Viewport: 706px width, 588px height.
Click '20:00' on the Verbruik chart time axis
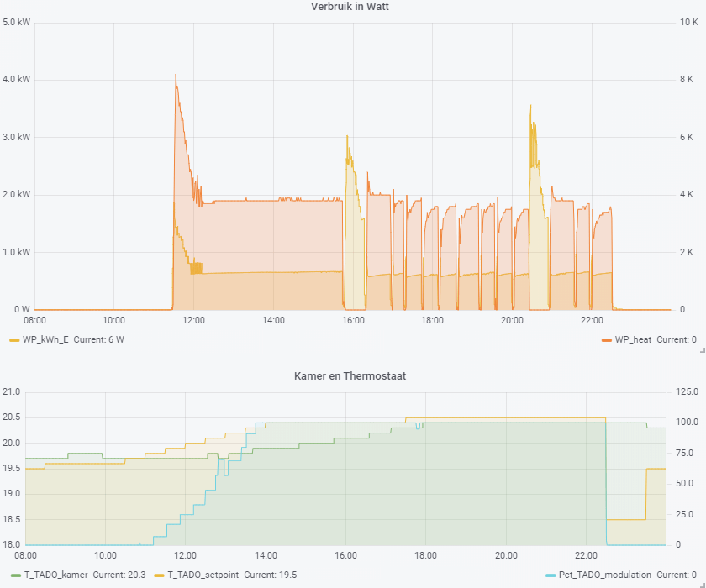coord(512,320)
